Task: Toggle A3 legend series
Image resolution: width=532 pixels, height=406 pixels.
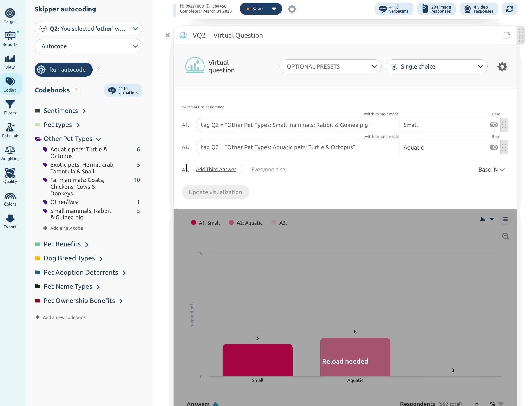Action: 279,223
